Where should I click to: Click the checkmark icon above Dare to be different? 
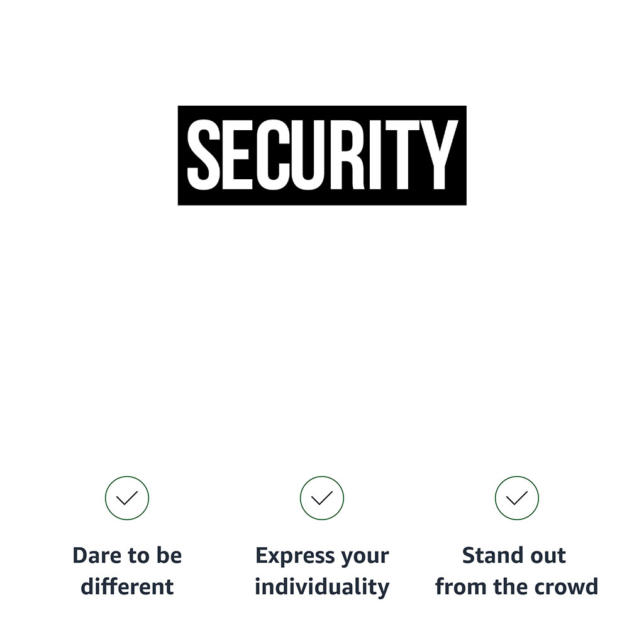coord(127,498)
